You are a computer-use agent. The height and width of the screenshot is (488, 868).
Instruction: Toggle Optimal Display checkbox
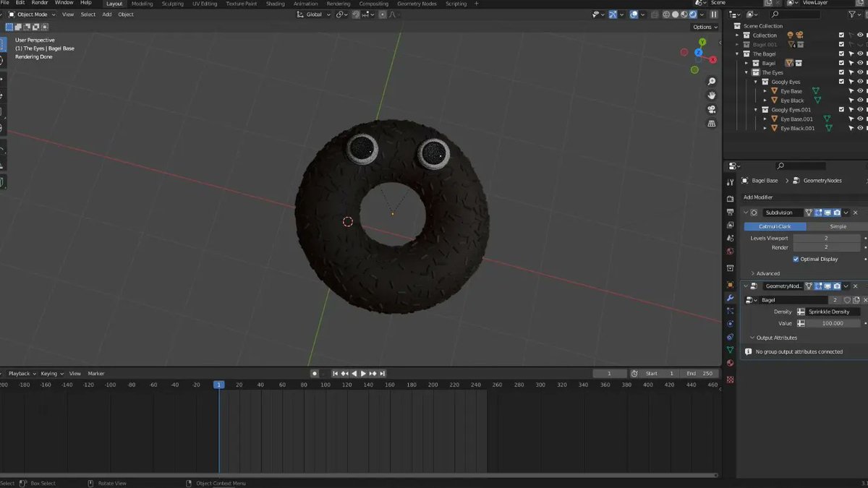(796, 259)
